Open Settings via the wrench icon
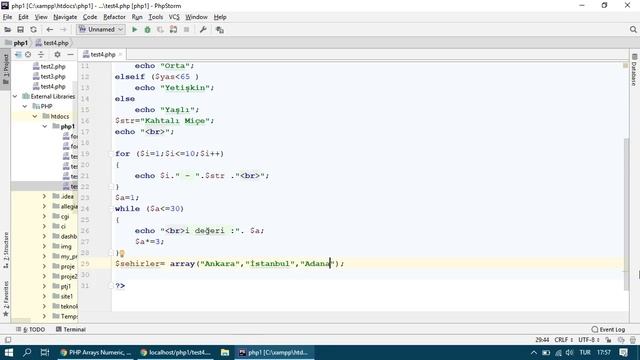This screenshot has width=640, height=360. 203,29
